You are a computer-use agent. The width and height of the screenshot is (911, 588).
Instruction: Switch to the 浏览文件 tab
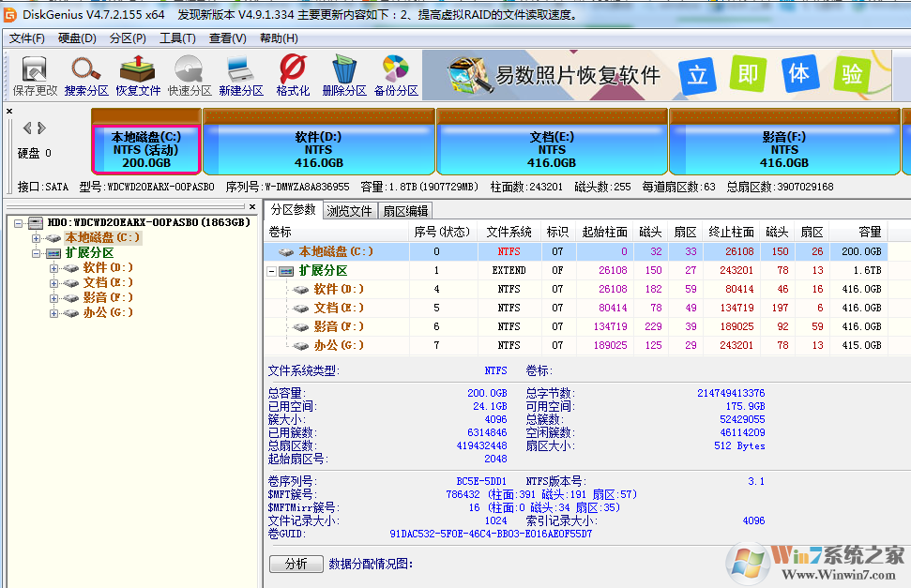350,210
